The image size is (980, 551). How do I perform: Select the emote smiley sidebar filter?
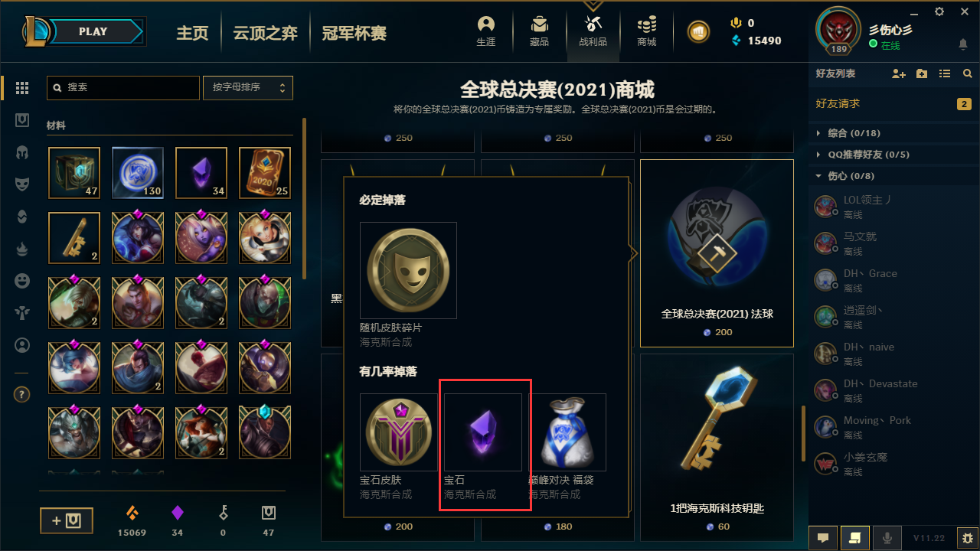[x=22, y=281]
